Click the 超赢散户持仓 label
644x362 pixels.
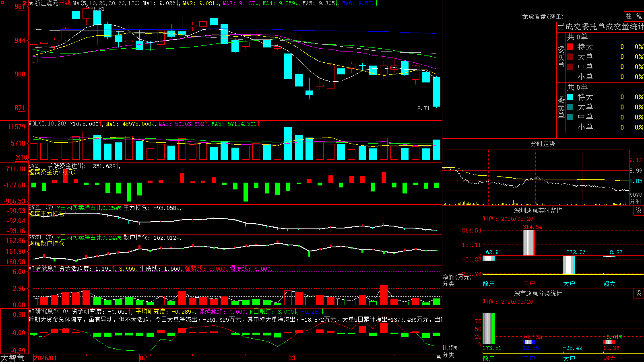point(46,244)
